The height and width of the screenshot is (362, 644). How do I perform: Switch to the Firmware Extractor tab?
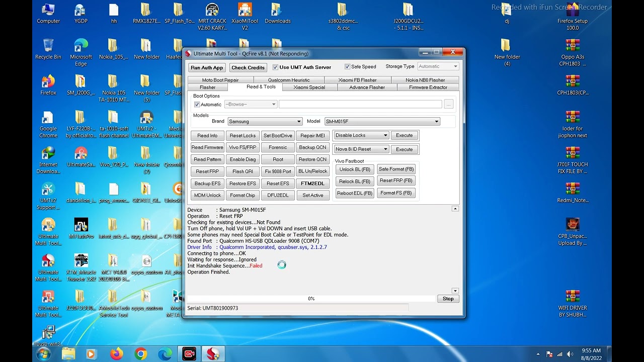(428, 87)
